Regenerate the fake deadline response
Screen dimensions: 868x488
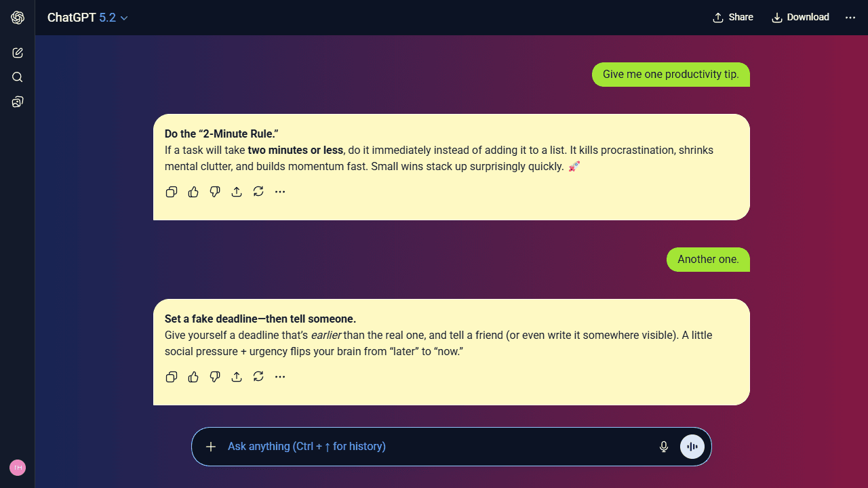click(x=258, y=377)
